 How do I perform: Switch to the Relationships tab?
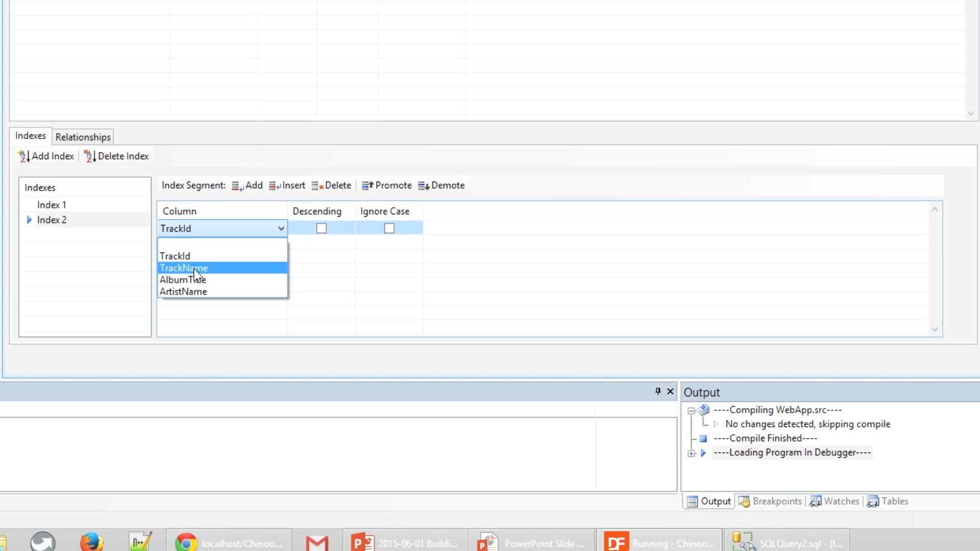(83, 137)
